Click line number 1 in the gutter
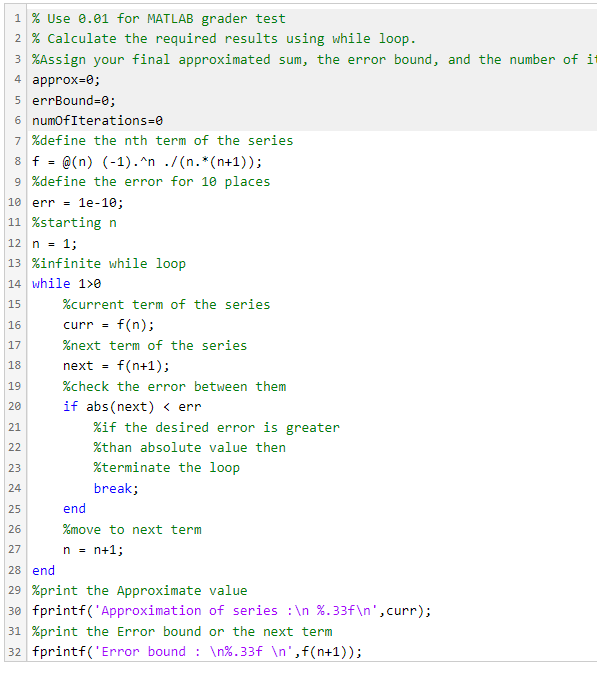The height and width of the screenshot is (673, 597). tap(17, 18)
